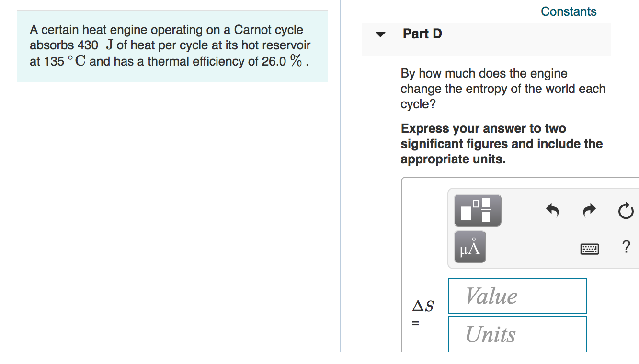Viewport: 639px width, 364px height.
Task: Focus the Units answer field
Action: coord(517,333)
